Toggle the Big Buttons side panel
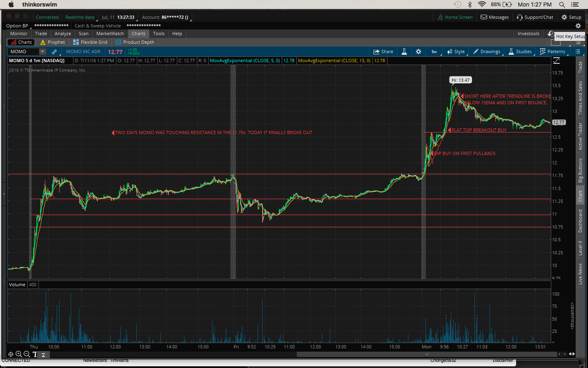The width and height of the screenshot is (588, 368). [580, 171]
